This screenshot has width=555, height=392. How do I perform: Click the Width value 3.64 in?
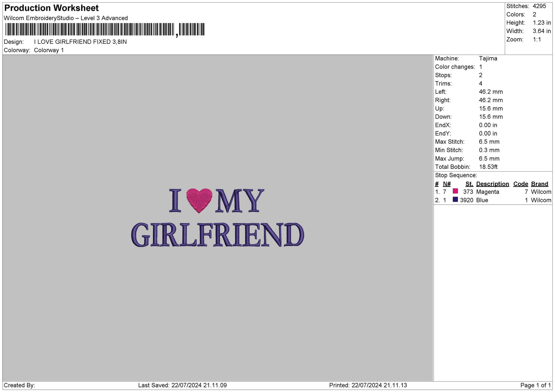542,31
